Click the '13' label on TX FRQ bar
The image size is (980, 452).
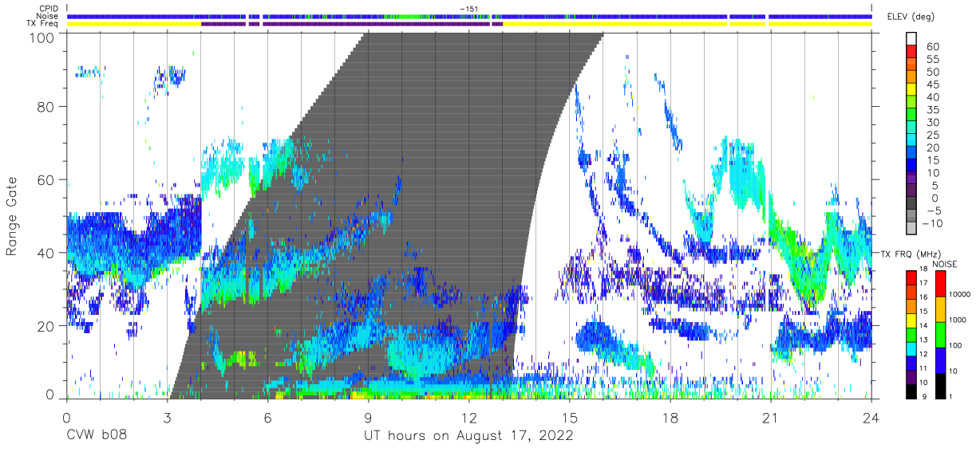[x=923, y=340]
